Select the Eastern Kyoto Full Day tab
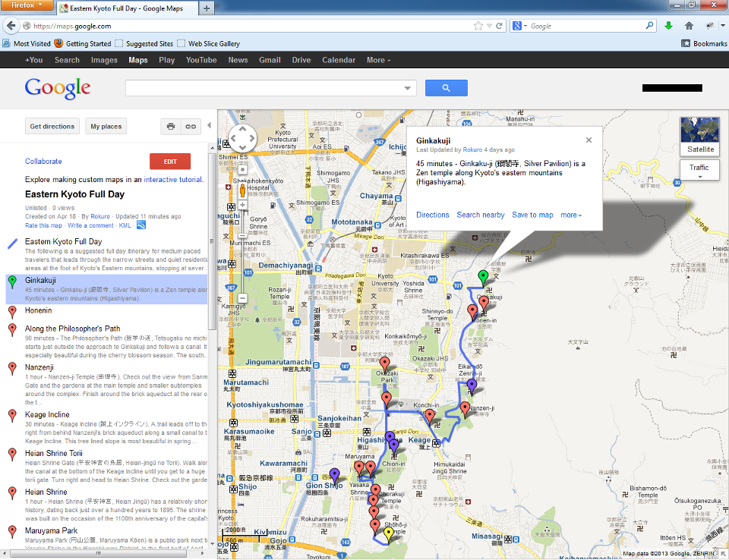This screenshot has height=560, width=729. [127, 8]
